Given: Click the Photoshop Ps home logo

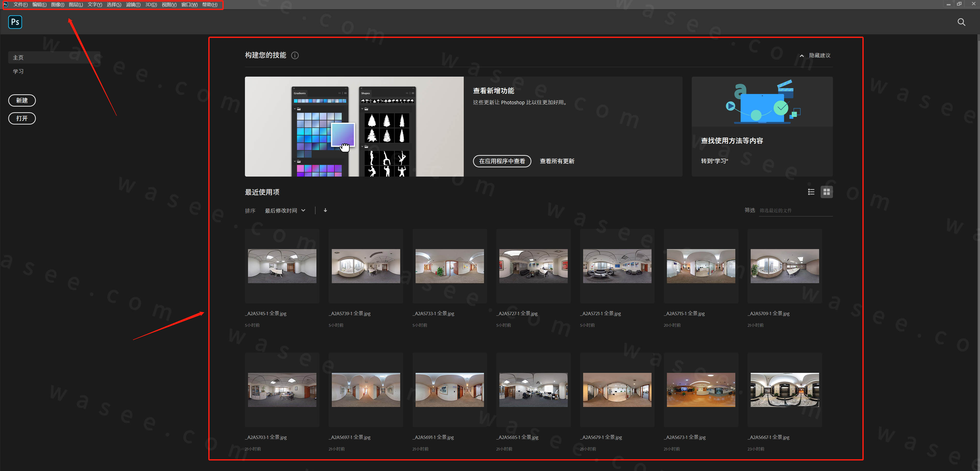Looking at the screenshot, I should pyautogui.click(x=15, y=22).
